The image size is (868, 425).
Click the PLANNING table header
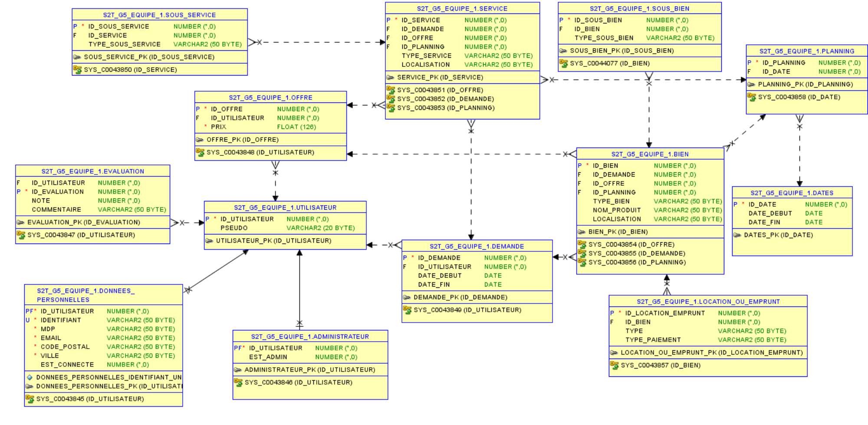click(x=806, y=51)
